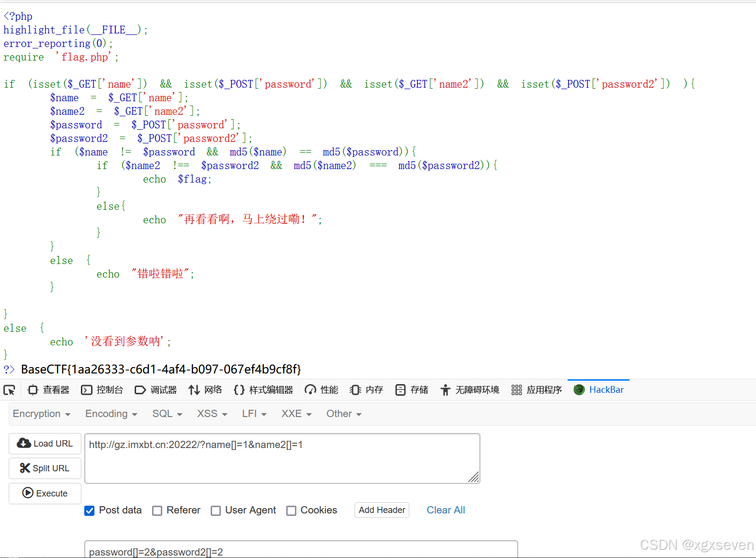Open the 性能 (Performance) panel
The image size is (756, 558).
321,389
